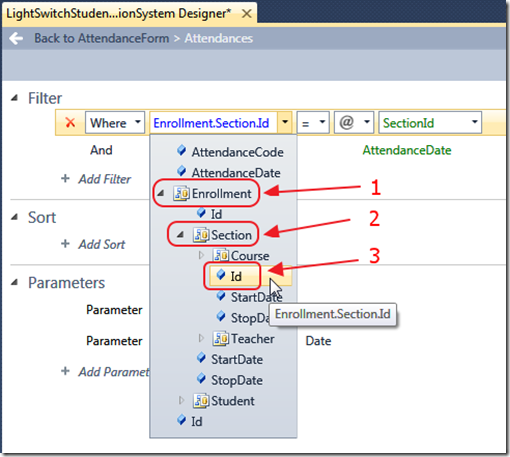Click Date type of second parameter
Screen dimensions: 510x457
point(318,341)
